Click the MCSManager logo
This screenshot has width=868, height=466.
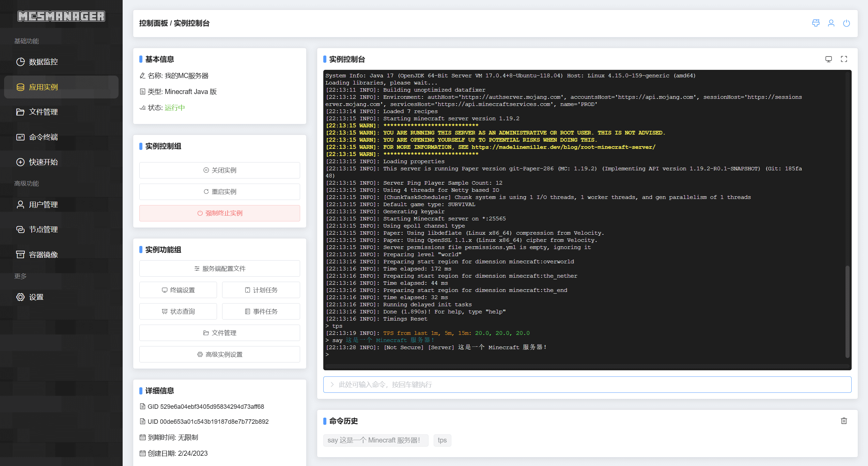point(61,16)
